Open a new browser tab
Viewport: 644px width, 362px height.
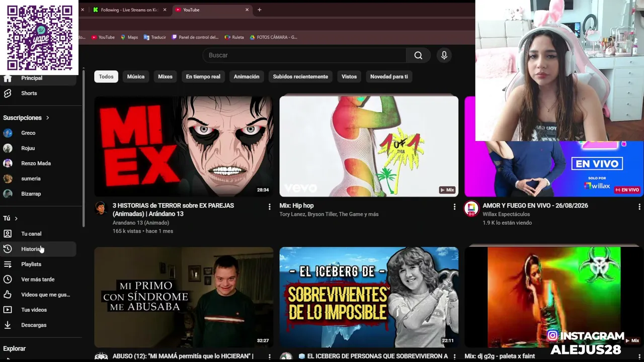coord(259,10)
